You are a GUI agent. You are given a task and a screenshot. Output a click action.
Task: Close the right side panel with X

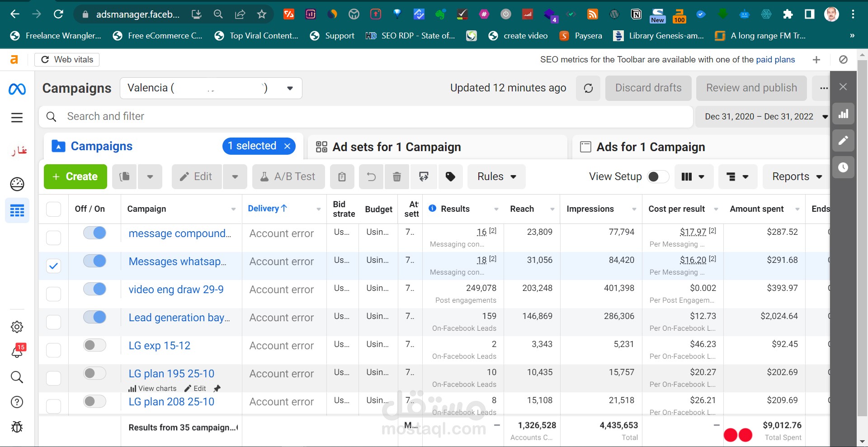pos(843,87)
